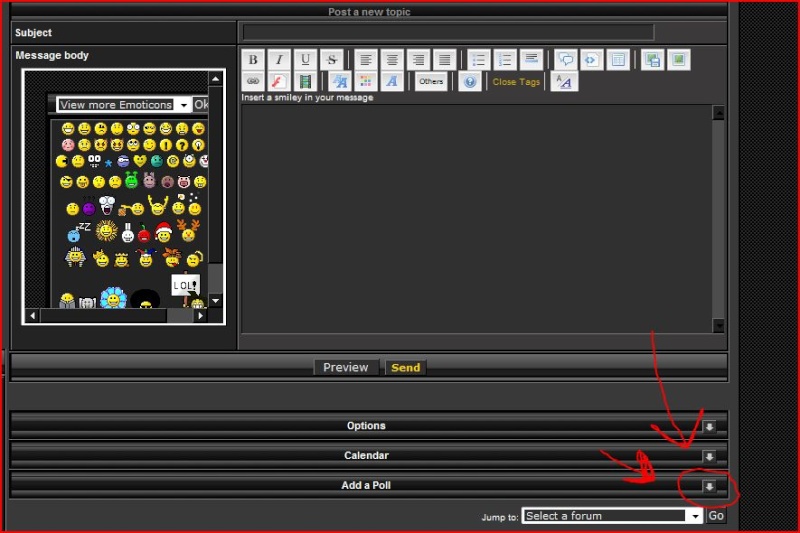
Task: Open the font color palette
Action: (x=366, y=81)
